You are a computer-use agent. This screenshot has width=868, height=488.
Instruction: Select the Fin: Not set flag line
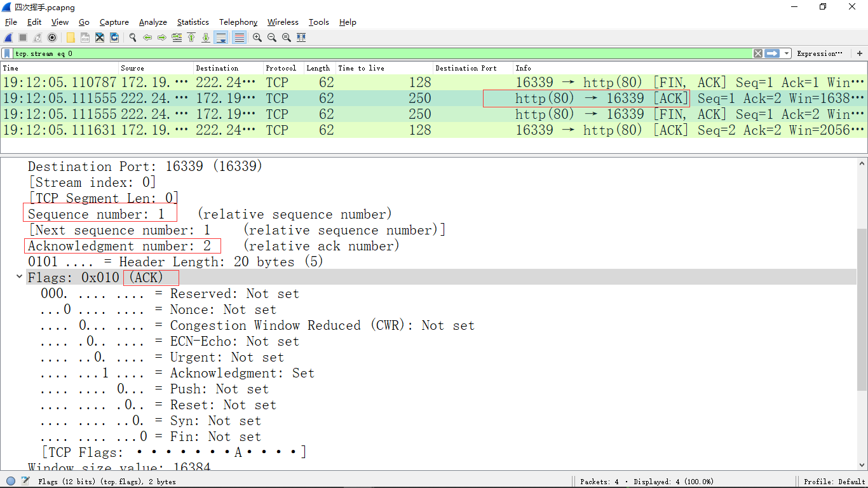click(151, 437)
